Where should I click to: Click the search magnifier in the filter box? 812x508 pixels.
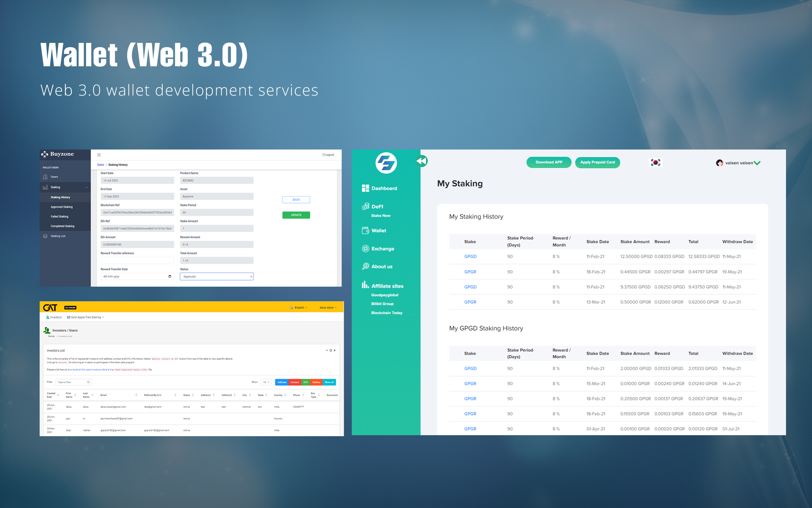click(x=88, y=382)
